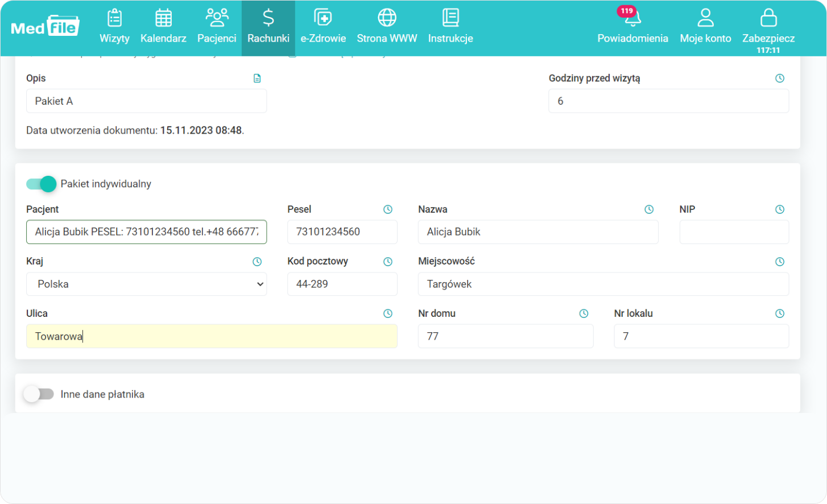Click the empty NIP field
Viewport: 827px width, 504px height.
pos(734,232)
